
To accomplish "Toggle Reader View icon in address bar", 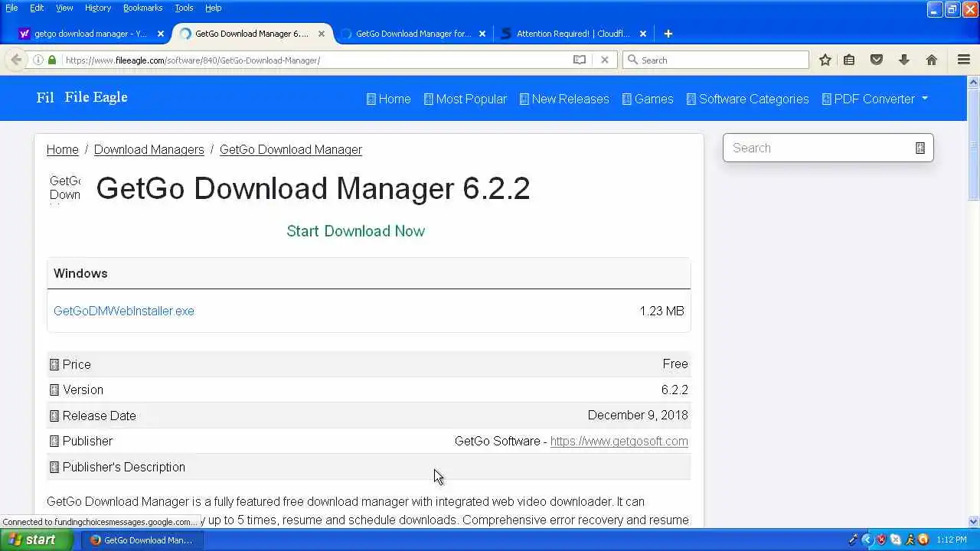I will coord(580,60).
